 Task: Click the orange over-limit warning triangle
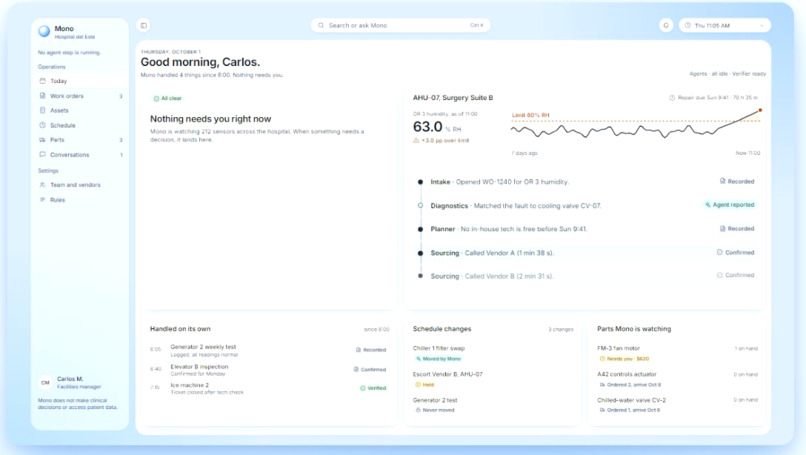416,140
